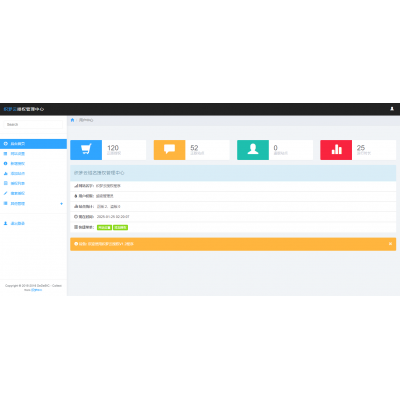Screen dimensions: 400x400
Task: Click the user icon item at the sidebar bottom
Action: pyautogui.click(x=33, y=223)
